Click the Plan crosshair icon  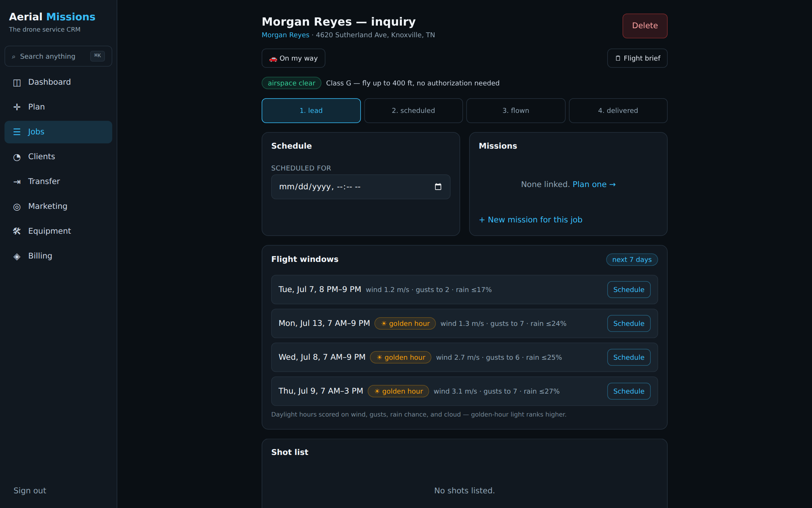[17, 107]
